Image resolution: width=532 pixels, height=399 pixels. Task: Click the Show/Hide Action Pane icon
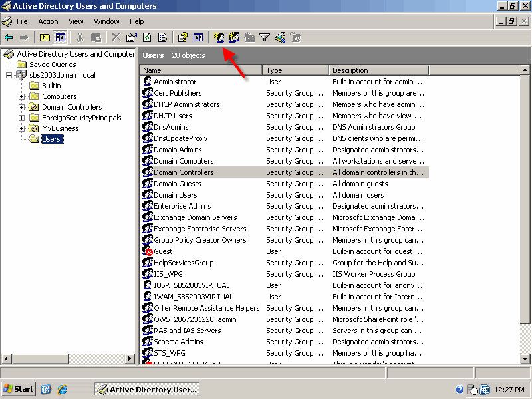coord(198,37)
